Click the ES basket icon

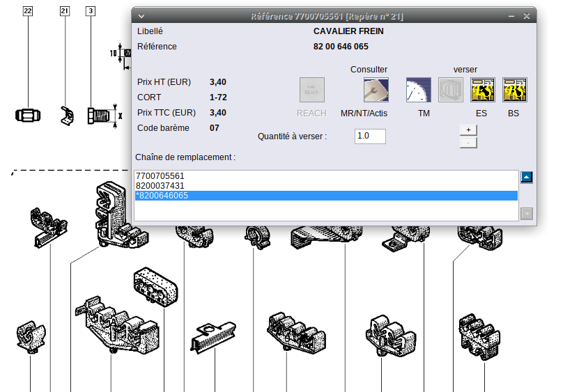tap(483, 90)
